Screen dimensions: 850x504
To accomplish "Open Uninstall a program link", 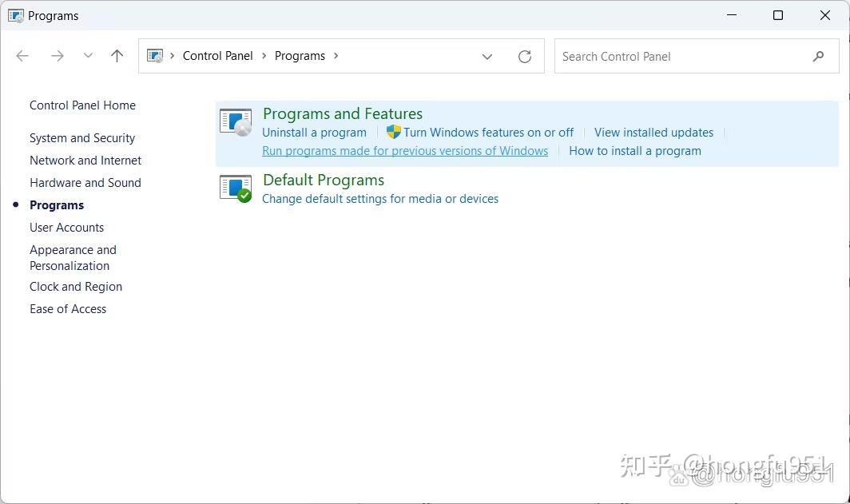I will [x=315, y=133].
